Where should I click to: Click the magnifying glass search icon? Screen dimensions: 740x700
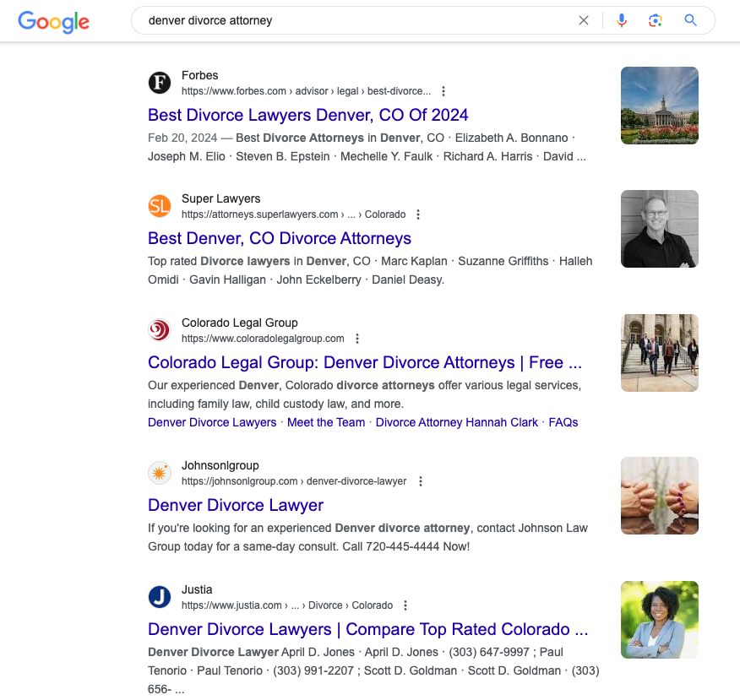(690, 19)
